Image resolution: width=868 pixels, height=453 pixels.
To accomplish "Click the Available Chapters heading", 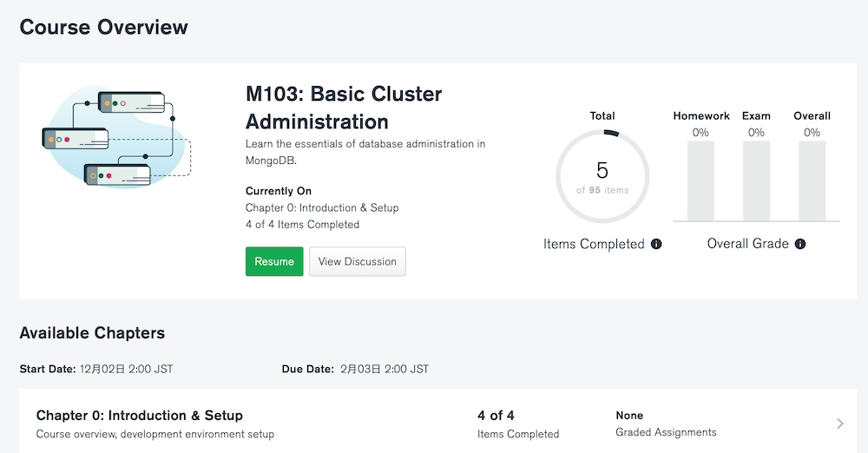I will [92, 333].
